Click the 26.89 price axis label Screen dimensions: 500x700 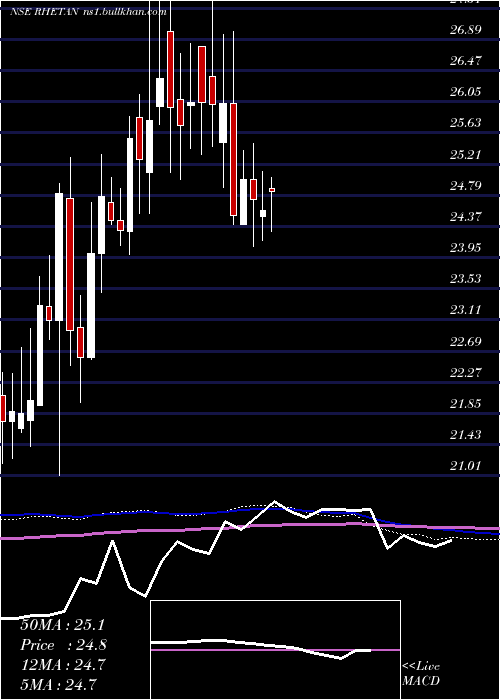pyautogui.click(x=466, y=30)
